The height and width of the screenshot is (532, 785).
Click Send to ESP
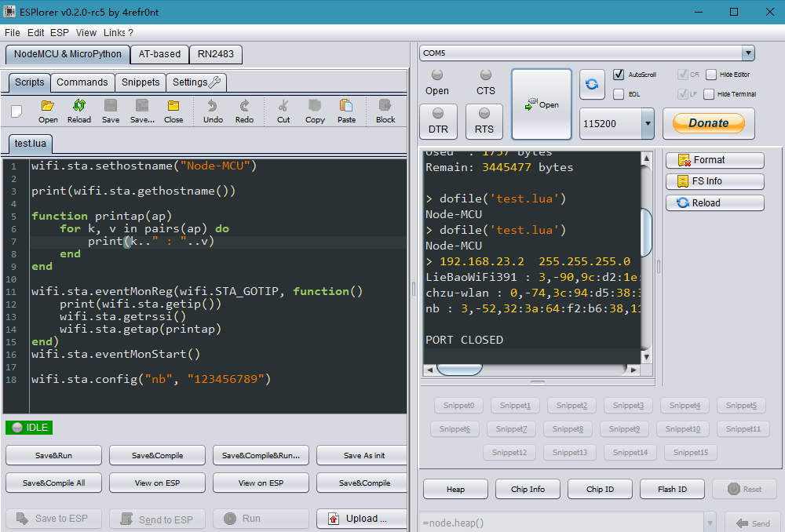[157, 519]
